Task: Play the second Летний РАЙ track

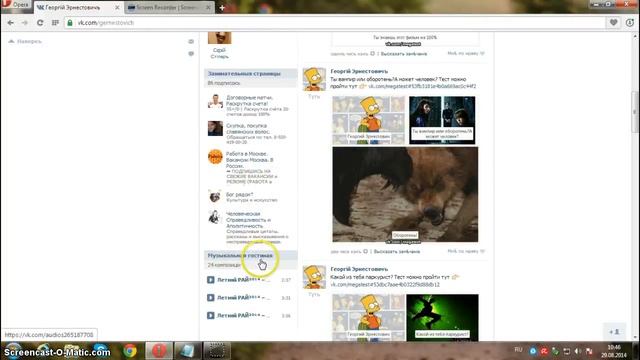Action: click(211, 298)
